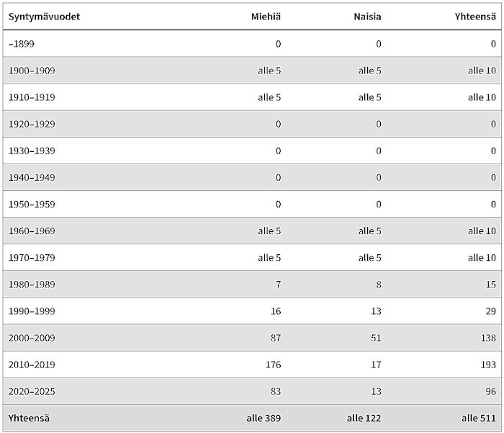Viewport: 504px width, 433px height.
Task: Click the Yhteensä column header
Action: tap(475, 17)
